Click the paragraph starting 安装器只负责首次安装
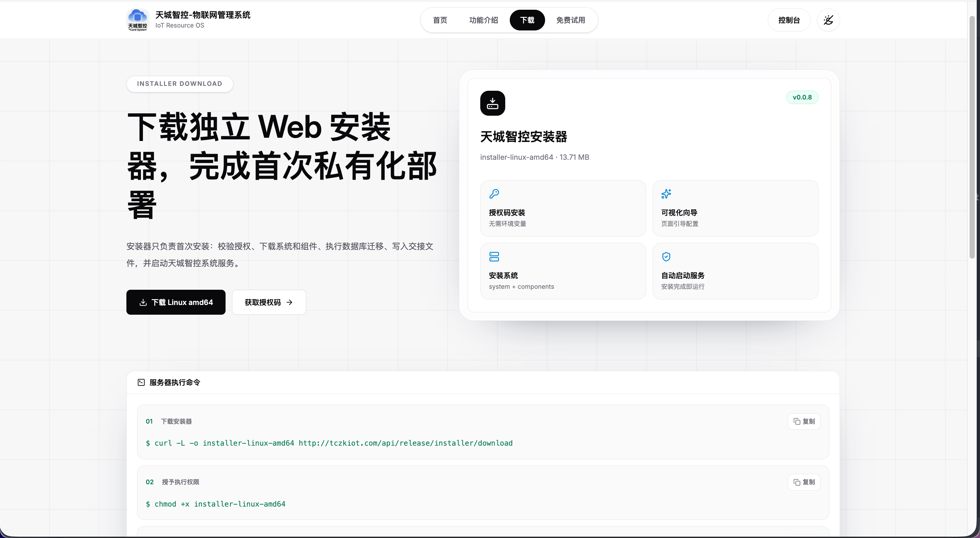980x538 pixels. pos(280,255)
